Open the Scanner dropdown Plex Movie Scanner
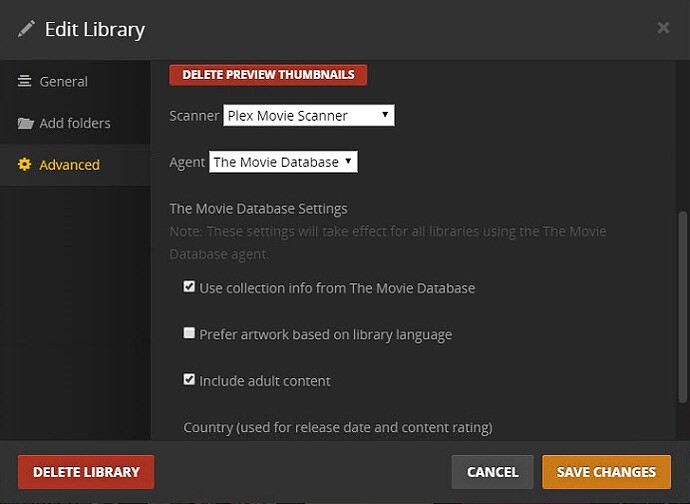The width and height of the screenshot is (690, 504). pyautogui.click(x=308, y=115)
